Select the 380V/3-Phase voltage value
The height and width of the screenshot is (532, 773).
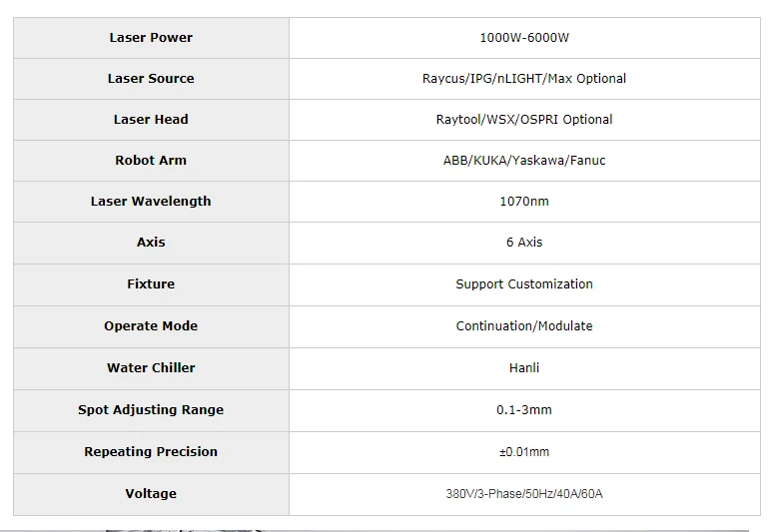[524, 494]
